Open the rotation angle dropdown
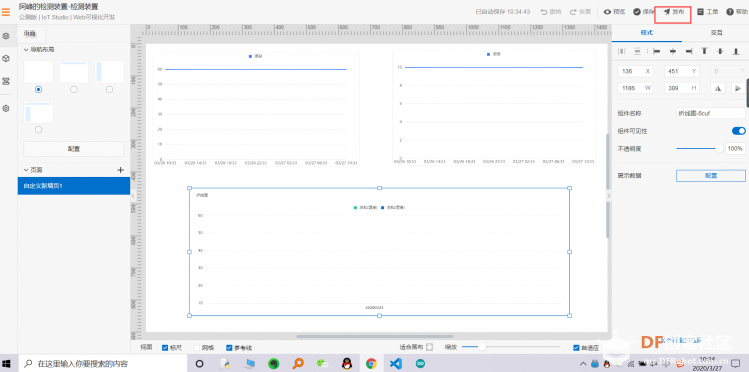749x372 pixels. [728, 71]
